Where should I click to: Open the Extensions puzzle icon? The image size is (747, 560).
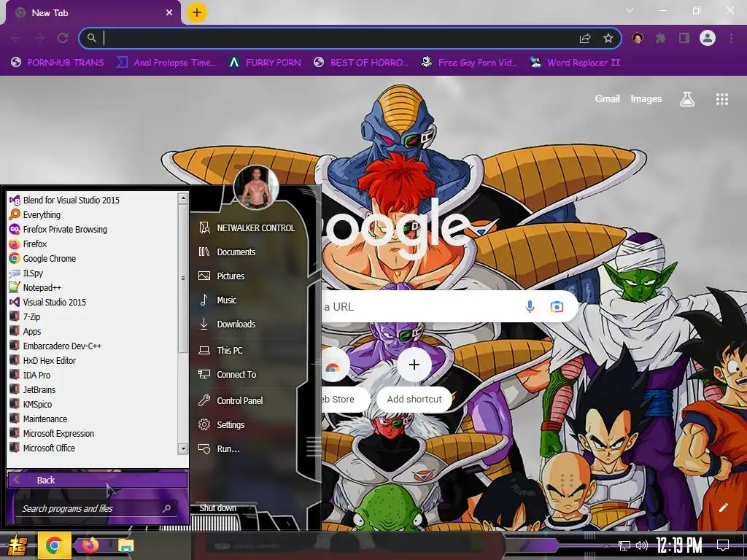tap(661, 38)
